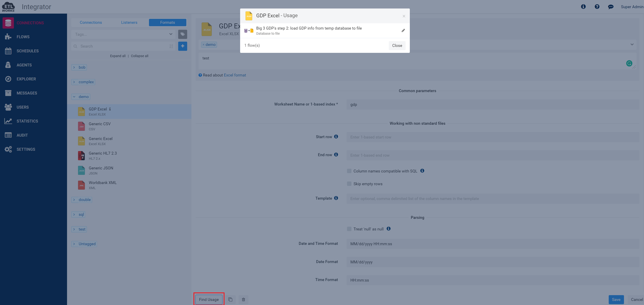Select Generic HL7 2.3 format
The width and height of the screenshot is (644, 305).
(x=129, y=156)
